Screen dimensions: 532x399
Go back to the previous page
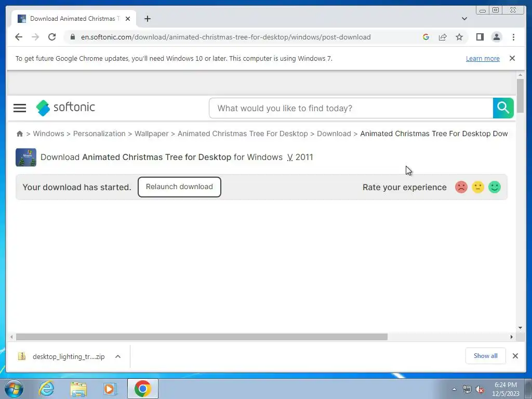click(19, 37)
